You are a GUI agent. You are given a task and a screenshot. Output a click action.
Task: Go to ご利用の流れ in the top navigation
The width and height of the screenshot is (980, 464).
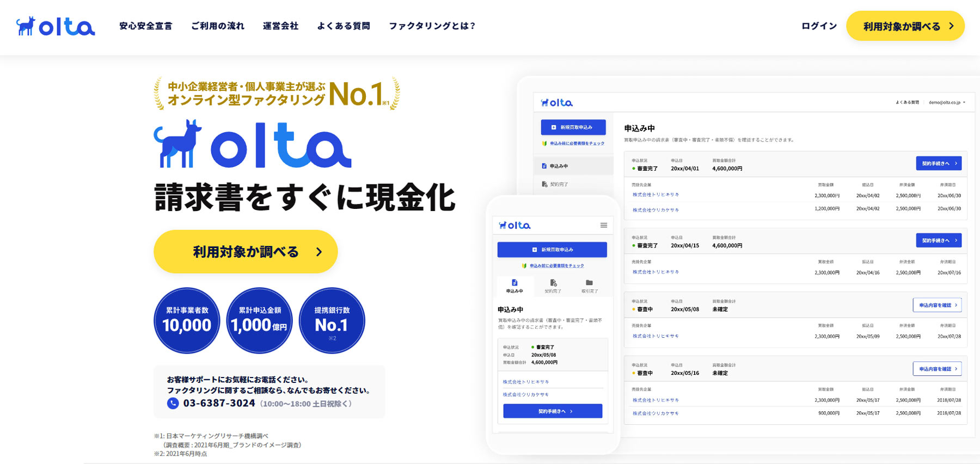click(218, 26)
